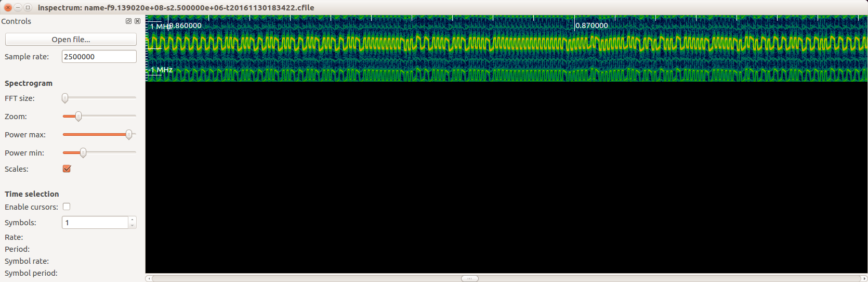Click the -1 MHz frequency scale label
This screenshot has width=868, height=282.
pos(161,70)
